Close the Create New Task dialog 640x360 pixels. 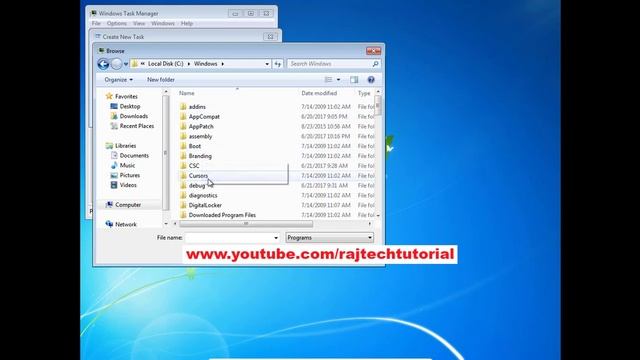[x=270, y=36]
